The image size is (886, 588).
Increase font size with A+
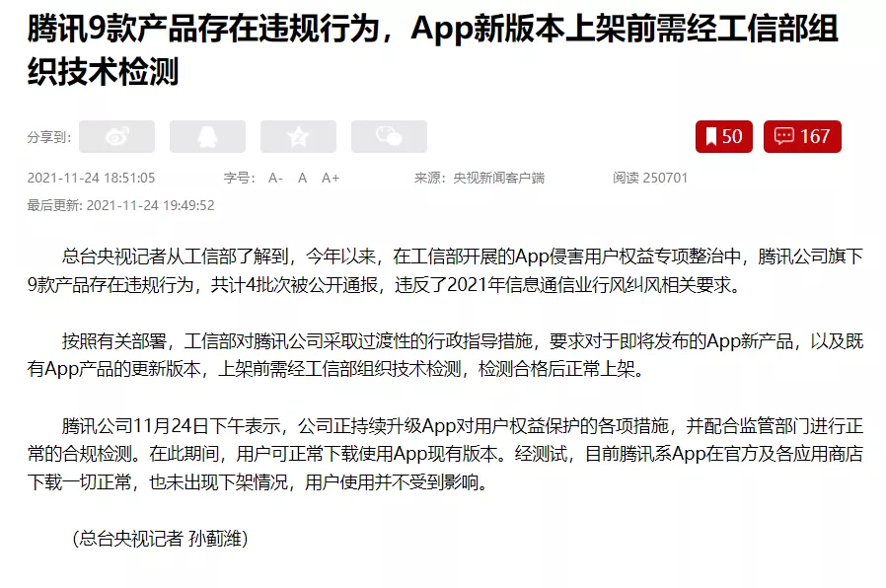331,179
